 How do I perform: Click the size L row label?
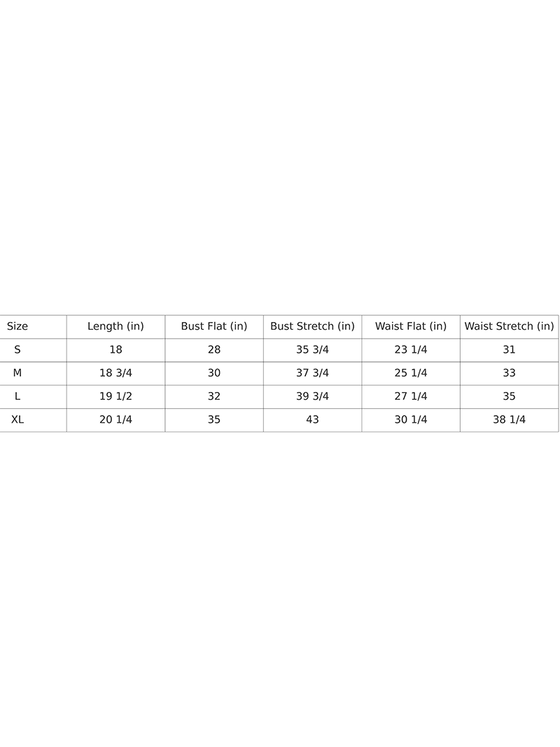tap(17, 396)
